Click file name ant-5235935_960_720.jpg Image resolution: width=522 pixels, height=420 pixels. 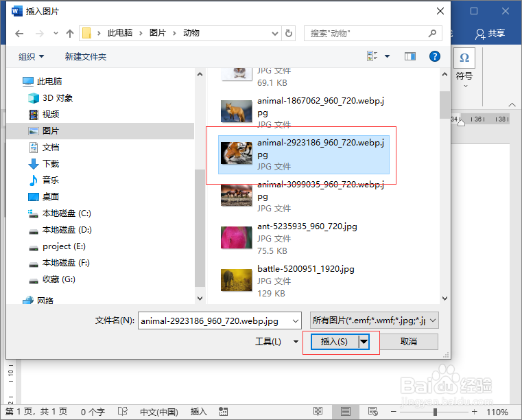pyautogui.click(x=307, y=226)
